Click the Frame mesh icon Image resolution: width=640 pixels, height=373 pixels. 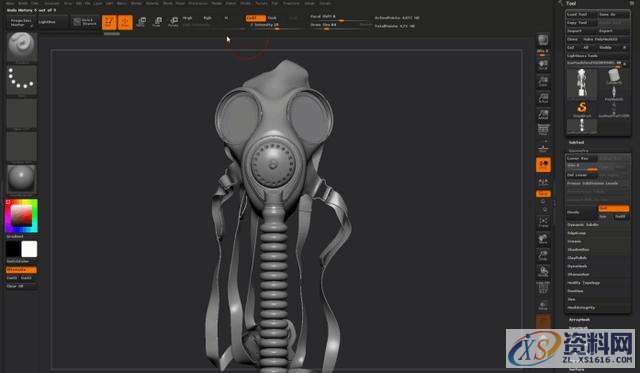(543, 222)
